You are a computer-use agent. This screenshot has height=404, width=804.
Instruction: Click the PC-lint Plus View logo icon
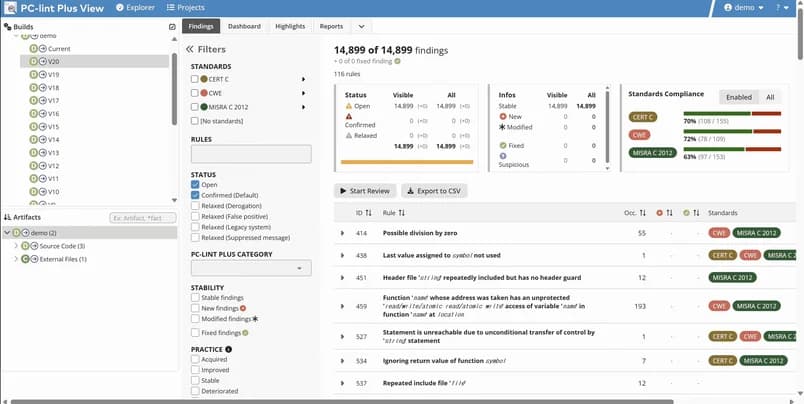pos(10,8)
